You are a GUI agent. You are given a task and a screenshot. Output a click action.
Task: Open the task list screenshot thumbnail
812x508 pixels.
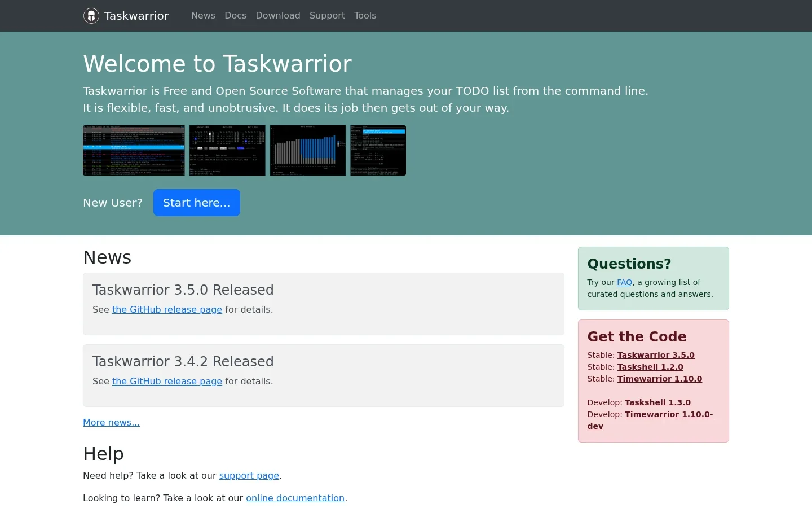tap(134, 150)
